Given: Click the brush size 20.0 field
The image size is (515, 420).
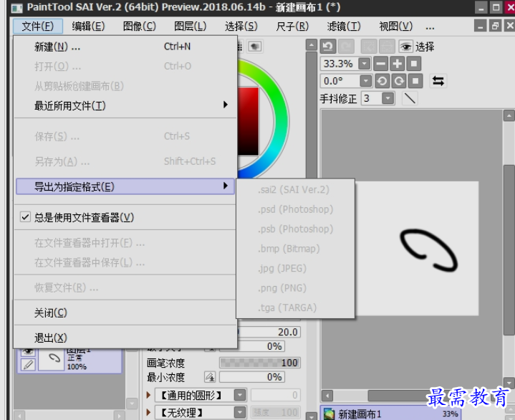Looking at the screenshot, I should click(269, 332).
